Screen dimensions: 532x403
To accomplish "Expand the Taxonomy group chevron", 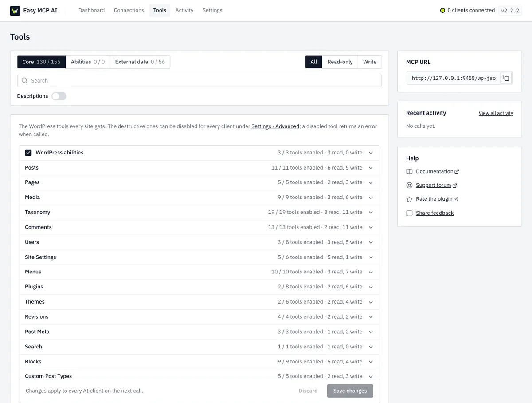I will tap(371, 213).
